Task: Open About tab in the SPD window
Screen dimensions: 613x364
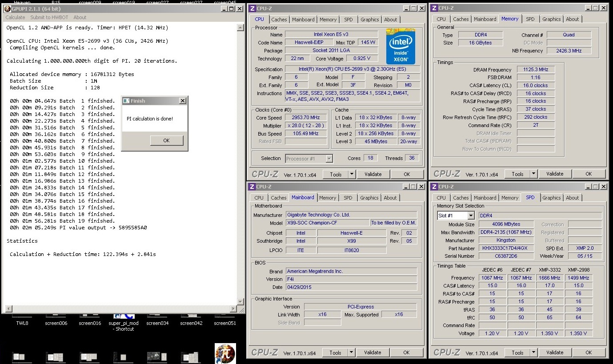Action: pos(573,198)
